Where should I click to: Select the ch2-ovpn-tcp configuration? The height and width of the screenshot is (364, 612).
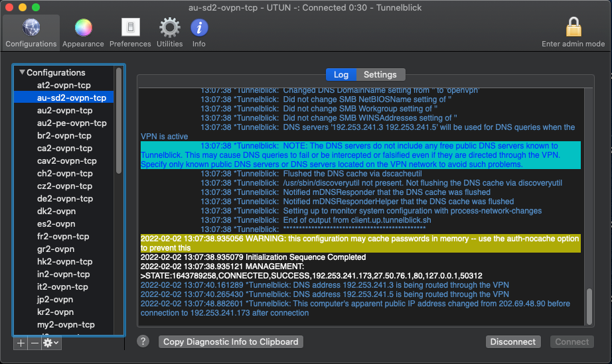(64, 174)
